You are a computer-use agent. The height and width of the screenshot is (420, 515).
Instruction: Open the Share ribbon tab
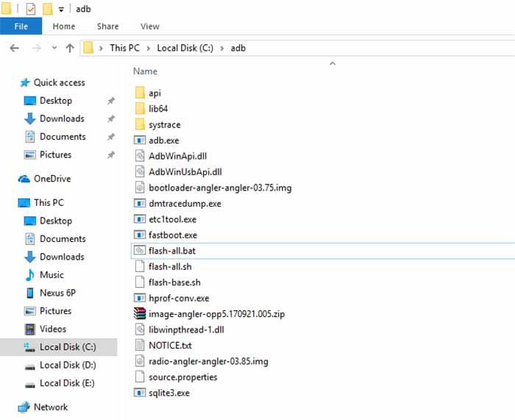pyautogui.click(x=107, y=26)
